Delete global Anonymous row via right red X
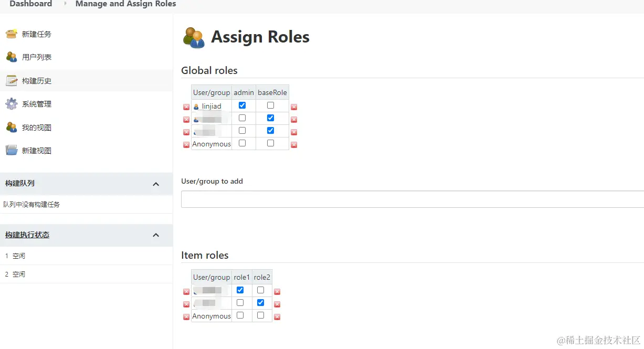Viewport: 644px width, 349px height. point(294,145)
